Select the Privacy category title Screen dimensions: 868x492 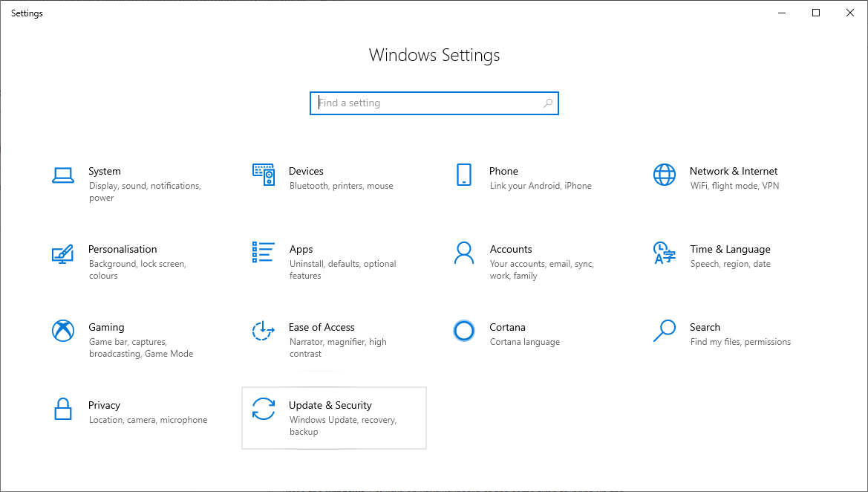pyautogui.click(x=104, y=406)
